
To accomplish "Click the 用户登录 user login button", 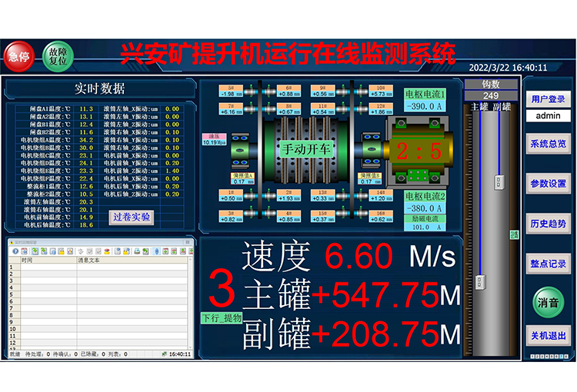I will pyautogui.click(x=548, y=99).
